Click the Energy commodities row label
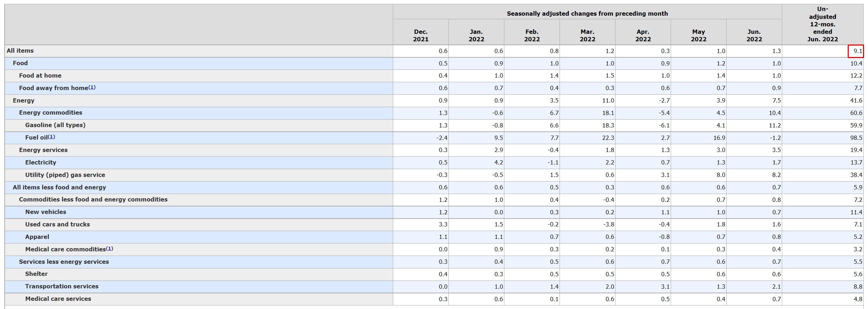The image size is (868, 309). 51,112
